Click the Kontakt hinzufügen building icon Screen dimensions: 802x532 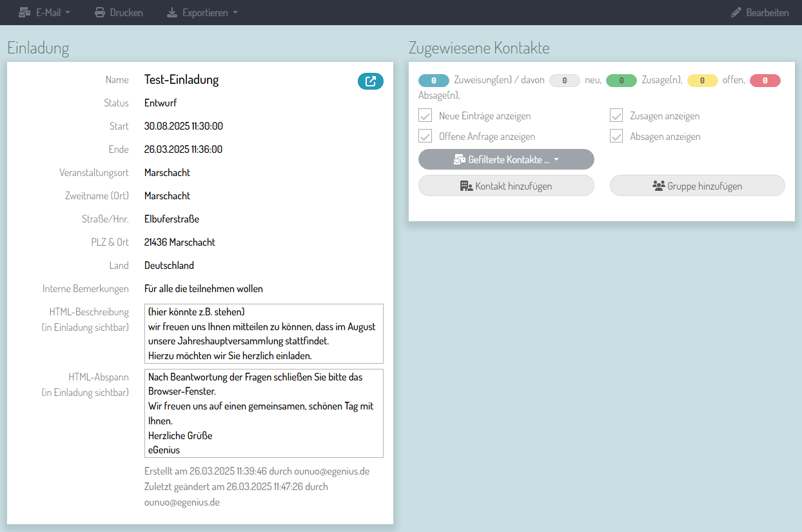point(466,186)
